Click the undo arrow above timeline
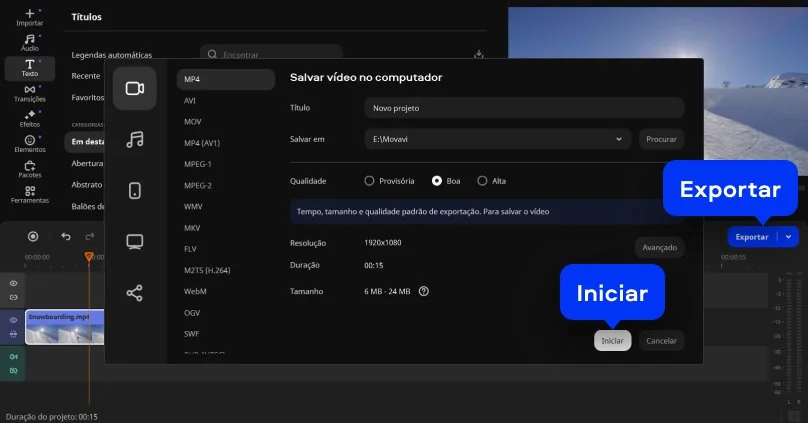The image size is (808, 423). pyautogui.click(x=66, y=236)
